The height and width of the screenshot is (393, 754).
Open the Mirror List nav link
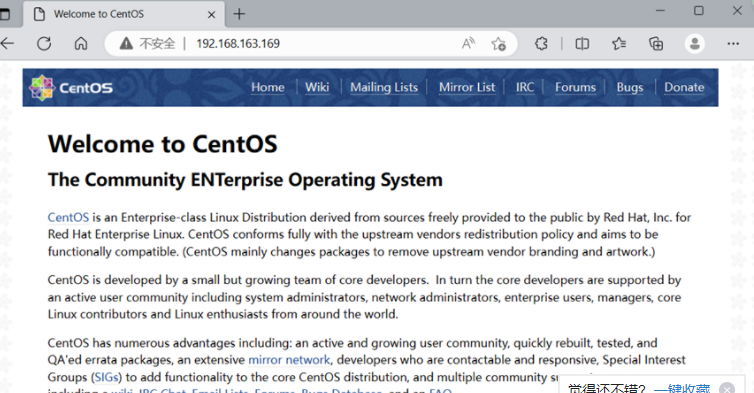point(466,88)
